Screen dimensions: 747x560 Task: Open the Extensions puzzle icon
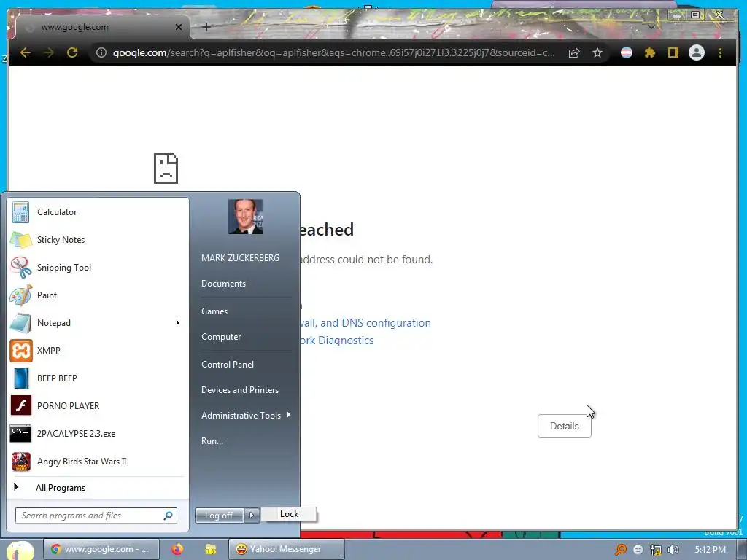click(x=650, y=52)
